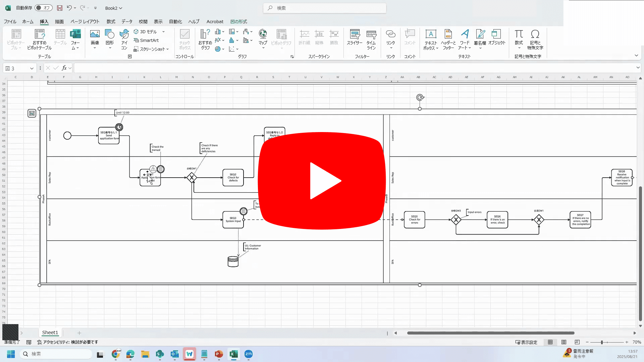Image resolution: width=644 pixels, height=362 pixels.
Task: Click the 記号と特殊文字 omega symbol icon
Action: 535,34
